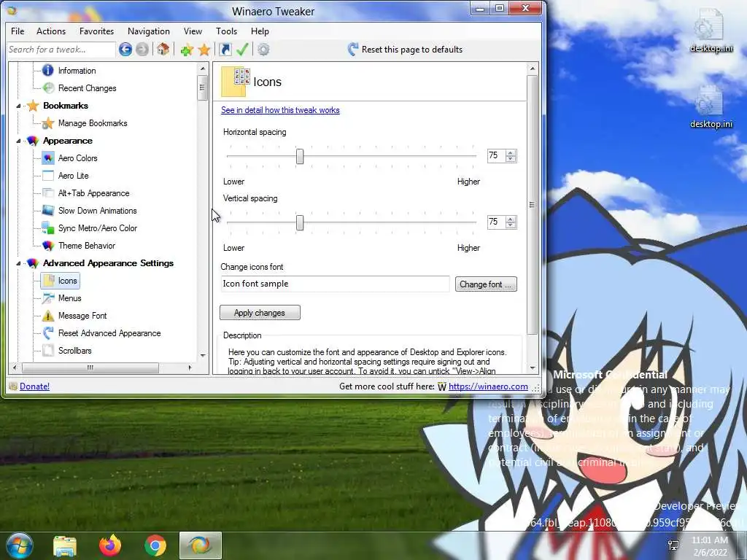Click Apply changes button
Image resolution: width=747 pixels, height=560 pixels.
click(x=260, y=313)
